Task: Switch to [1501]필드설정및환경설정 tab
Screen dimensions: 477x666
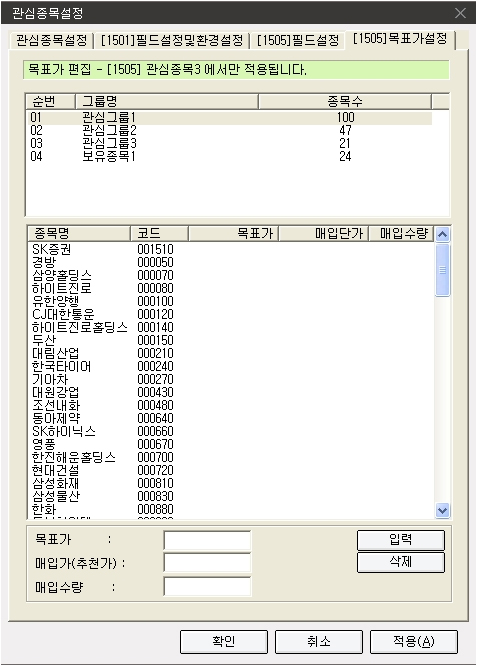Action: 172,41
